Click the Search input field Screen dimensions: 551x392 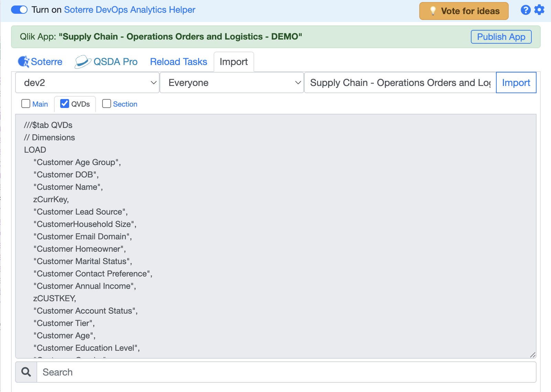[286, 372]
